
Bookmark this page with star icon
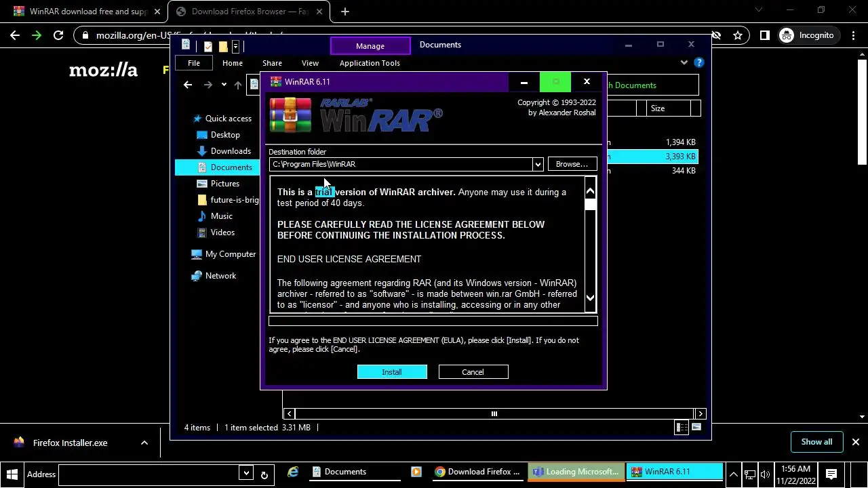738,35
